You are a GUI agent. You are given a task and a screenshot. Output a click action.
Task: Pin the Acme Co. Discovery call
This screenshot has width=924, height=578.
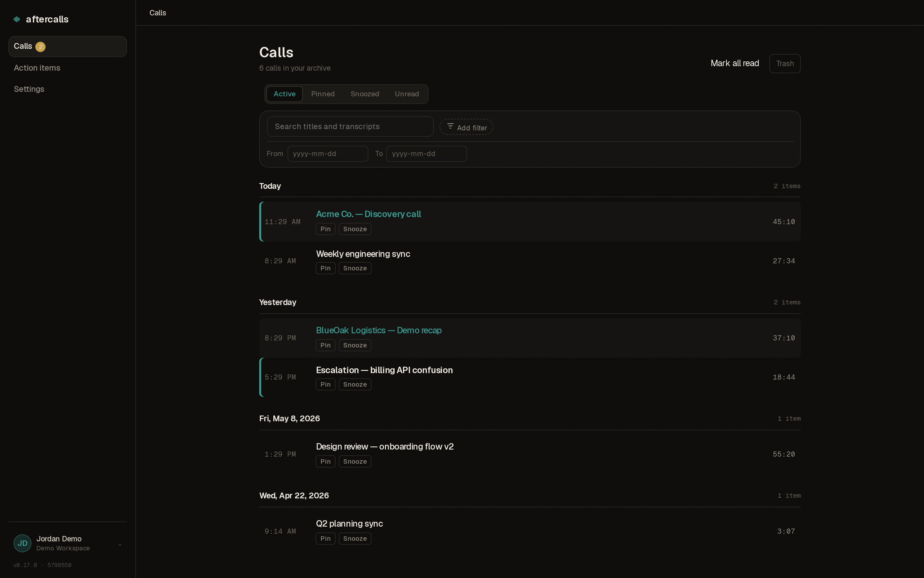[325, 229]
